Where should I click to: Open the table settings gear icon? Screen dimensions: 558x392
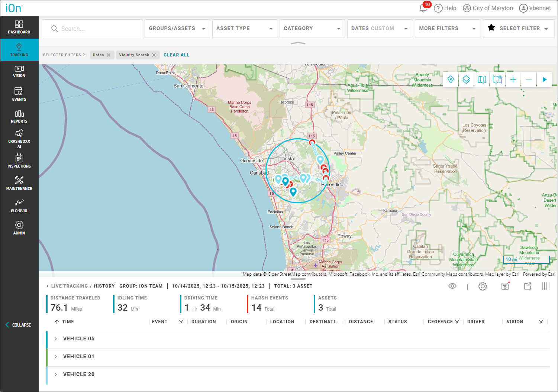click(483, 286)
